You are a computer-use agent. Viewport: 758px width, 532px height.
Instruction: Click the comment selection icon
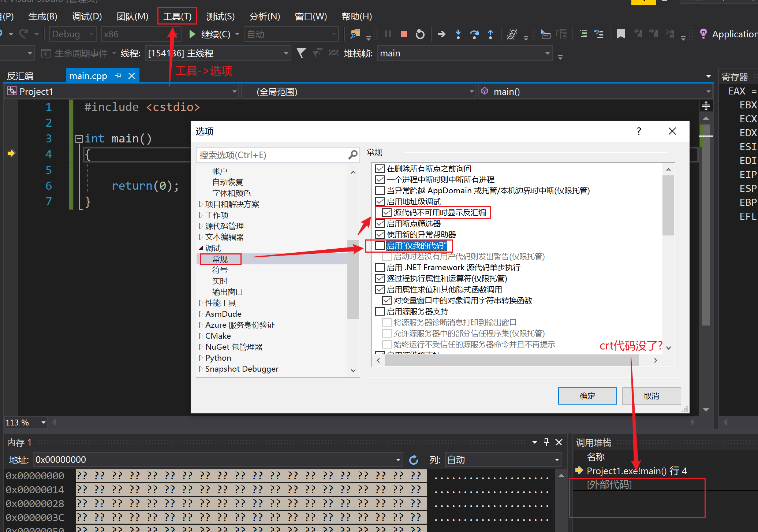583,34
